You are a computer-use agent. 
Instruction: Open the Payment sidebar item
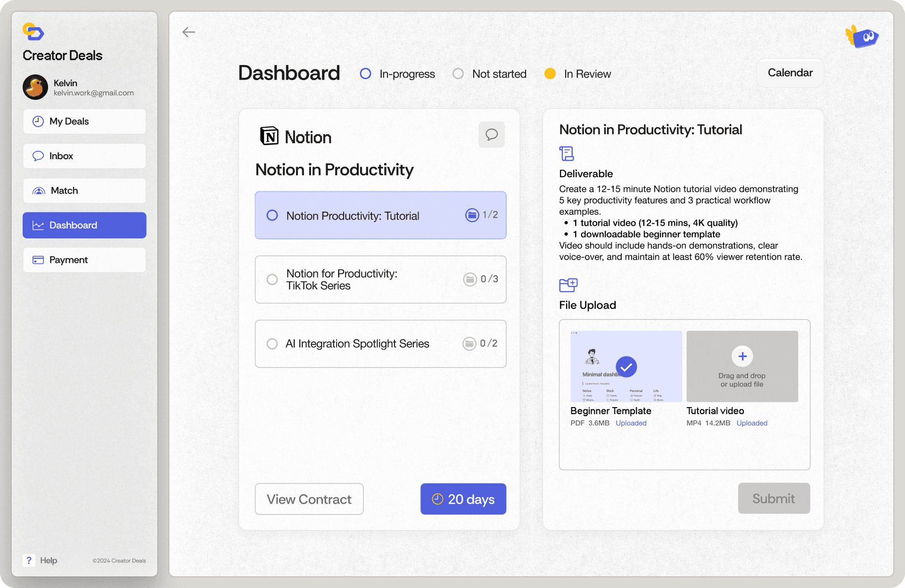click(x=84, y=260)
